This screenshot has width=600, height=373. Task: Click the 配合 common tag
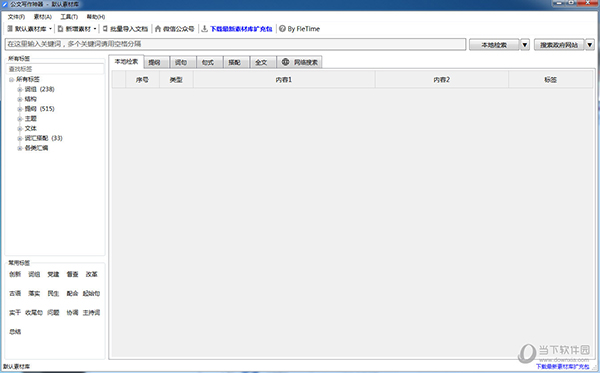(72, 293)
